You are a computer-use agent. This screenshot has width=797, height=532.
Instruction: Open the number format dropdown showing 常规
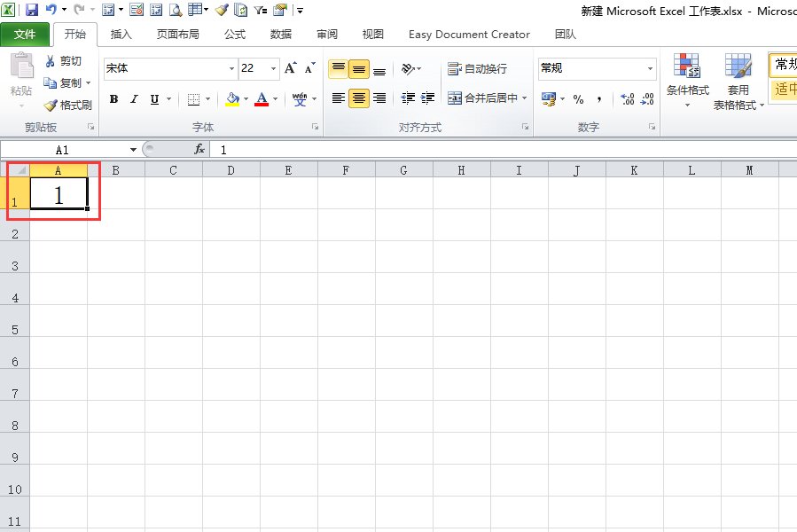pyautogui.click(x=650, y=68)
